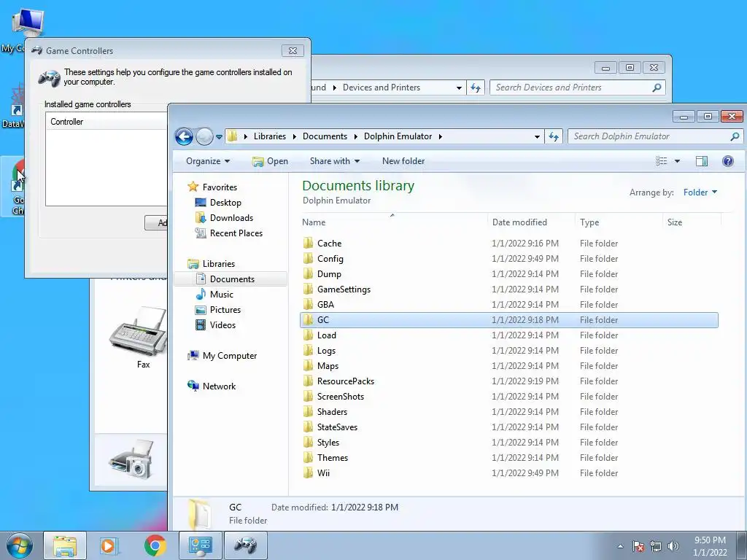Select Controller column in Game Controllers list

pos(66,122)
